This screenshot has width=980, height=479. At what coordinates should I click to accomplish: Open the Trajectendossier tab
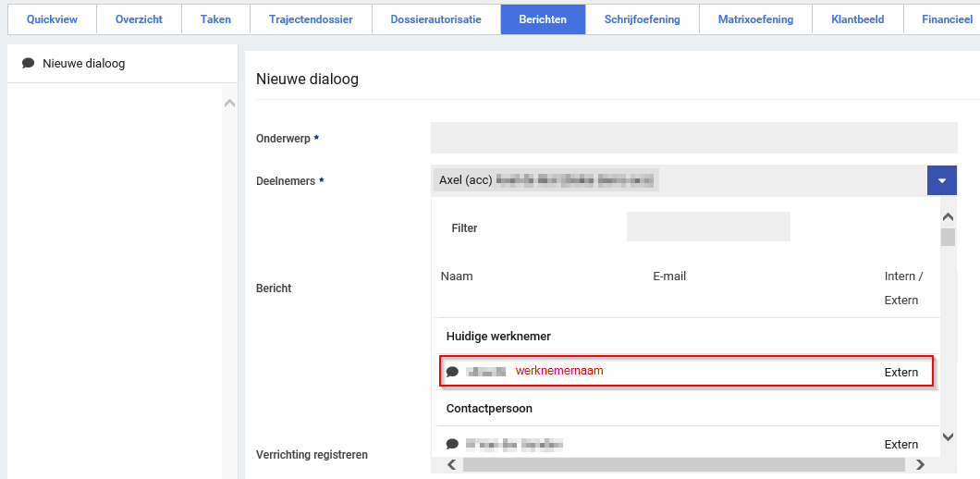tap(311, 19)
